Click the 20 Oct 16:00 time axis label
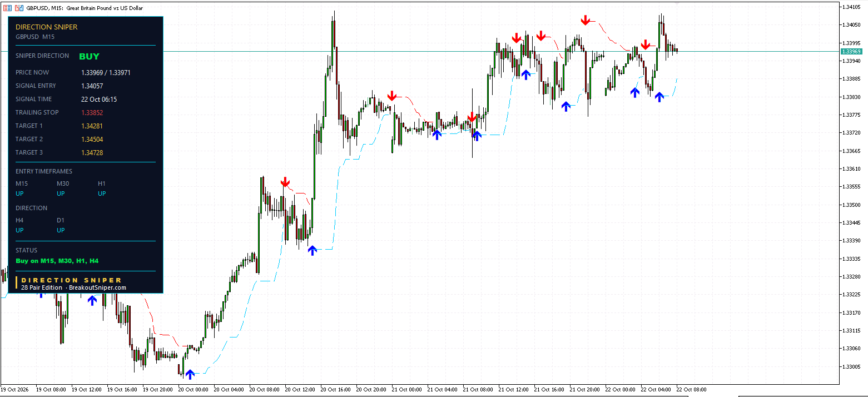This screenshot has width=868, height=397. [x=335, y=390]
